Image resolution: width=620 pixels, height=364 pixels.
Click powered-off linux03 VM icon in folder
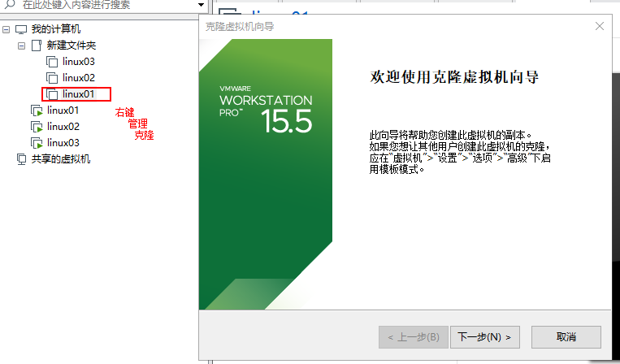[52, 62]
